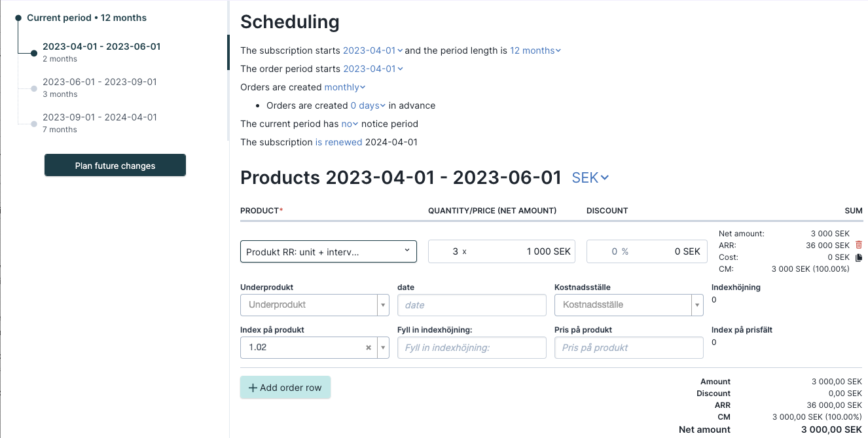Click the plus icon on Add order row
The height and width of the screenshot is (438, 868).
pos(253,388)
